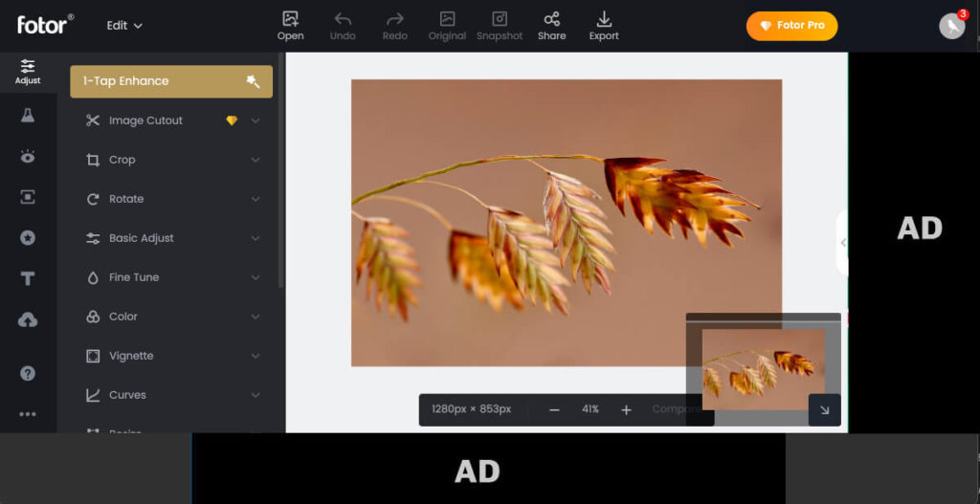The width and height of the screenshot is (980, 504).
Task: Click the droplet icon beside Fine Tune
Action: (93, 278)
